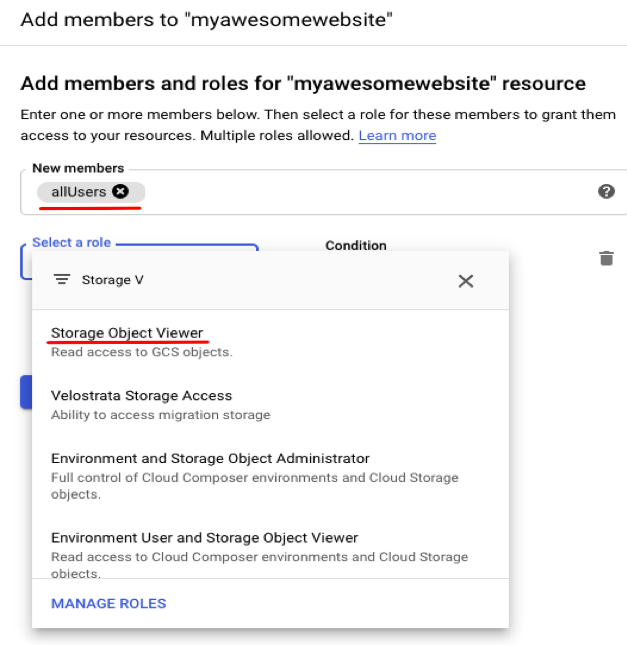Select the Velostrata Storage Access role
The width and height of the screenshot is (627, 645).
click(x=141, y=396)
